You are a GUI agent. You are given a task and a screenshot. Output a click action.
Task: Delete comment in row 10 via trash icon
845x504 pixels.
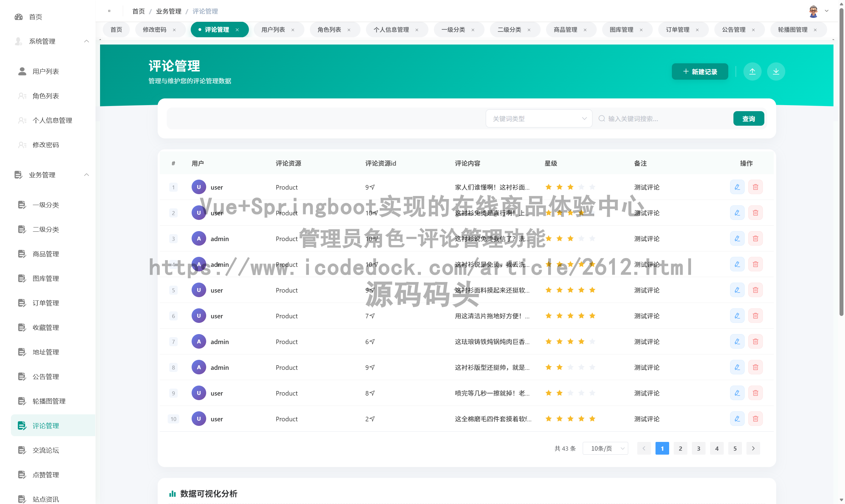click(x=756, y=419)
